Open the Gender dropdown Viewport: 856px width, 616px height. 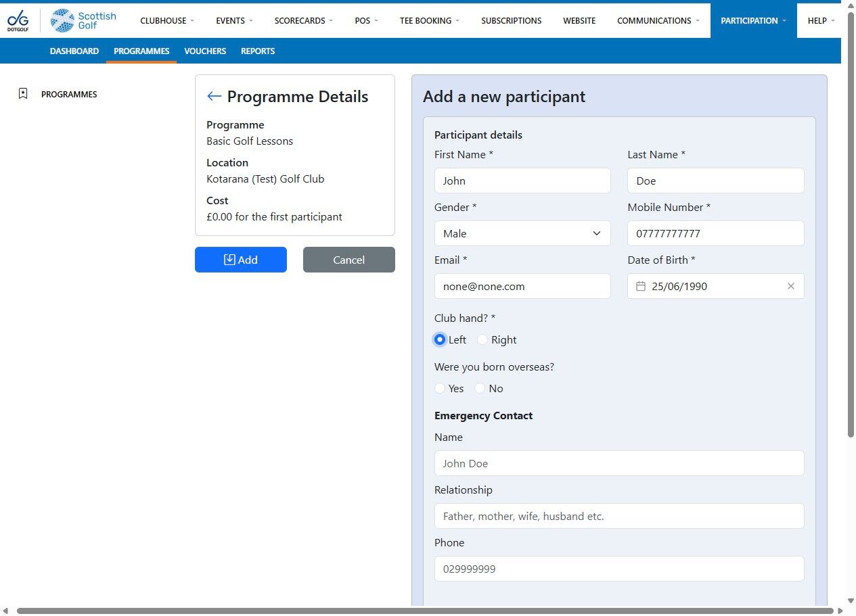pos(522,233)
